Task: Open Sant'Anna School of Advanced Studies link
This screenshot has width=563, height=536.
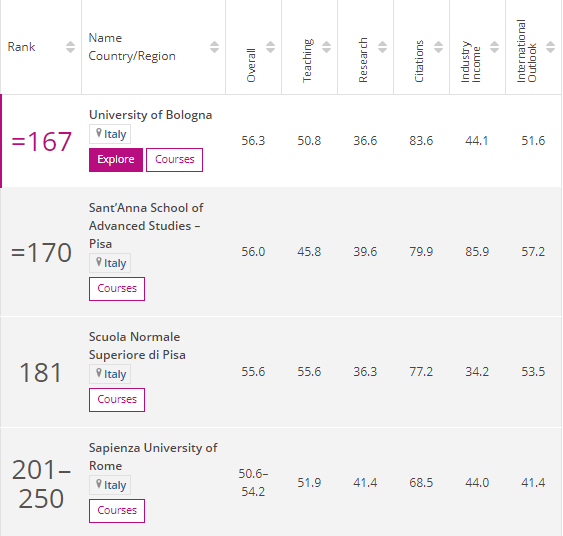Action: point(146,226)
